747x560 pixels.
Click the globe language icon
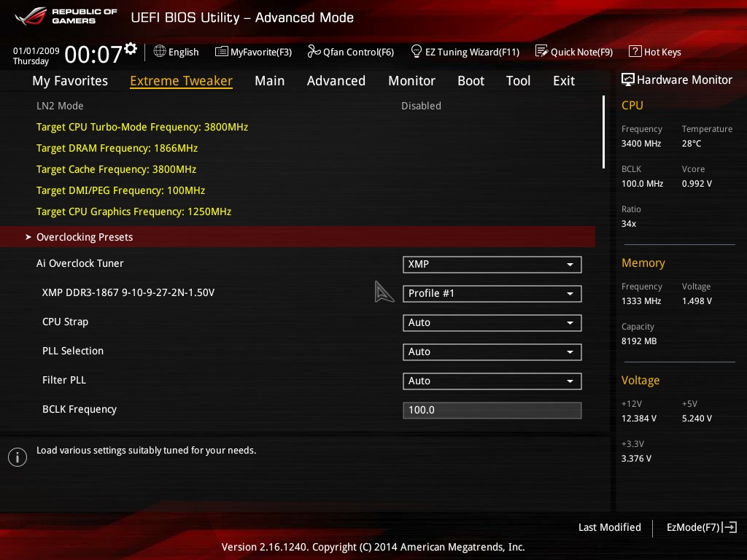pos(160,51)
